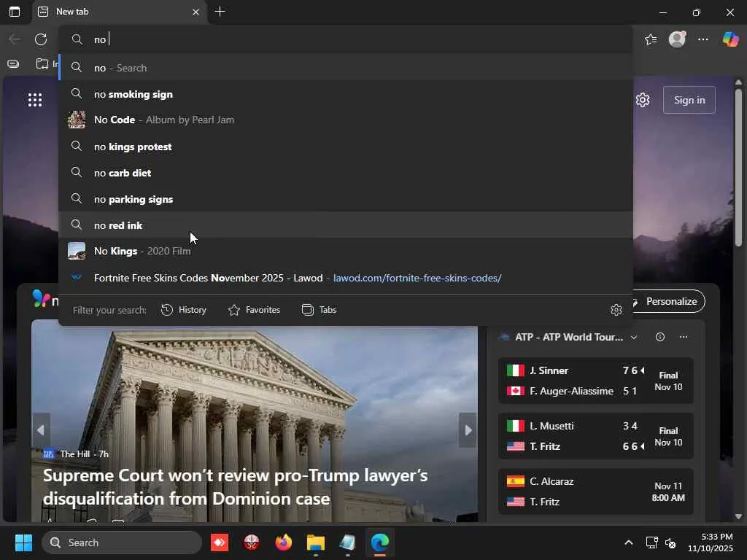This screenshot has width=747, height=560.
Task: Click inside the address bar input
Action: pos(345,39)
